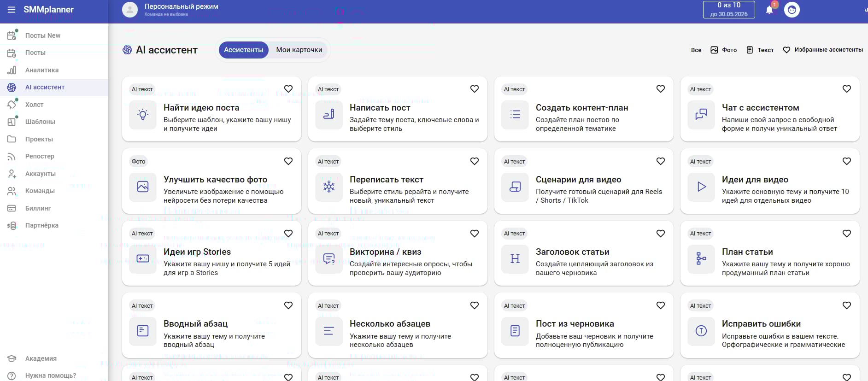Filter assistants by Все
The height and width of the screenshot is (381, 868).
696,50
